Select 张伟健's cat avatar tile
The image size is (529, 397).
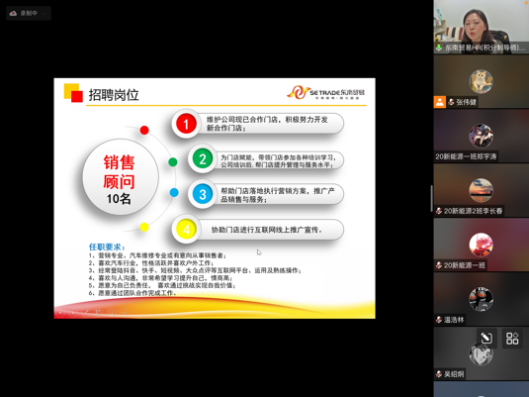point(481,81)
